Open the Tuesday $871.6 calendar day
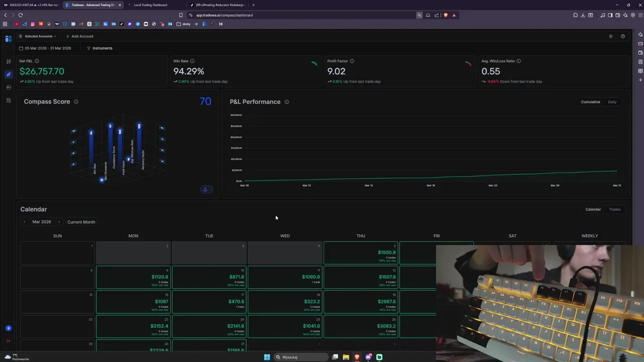This screenshot has height=362, width=644. (x=209, y=278)
